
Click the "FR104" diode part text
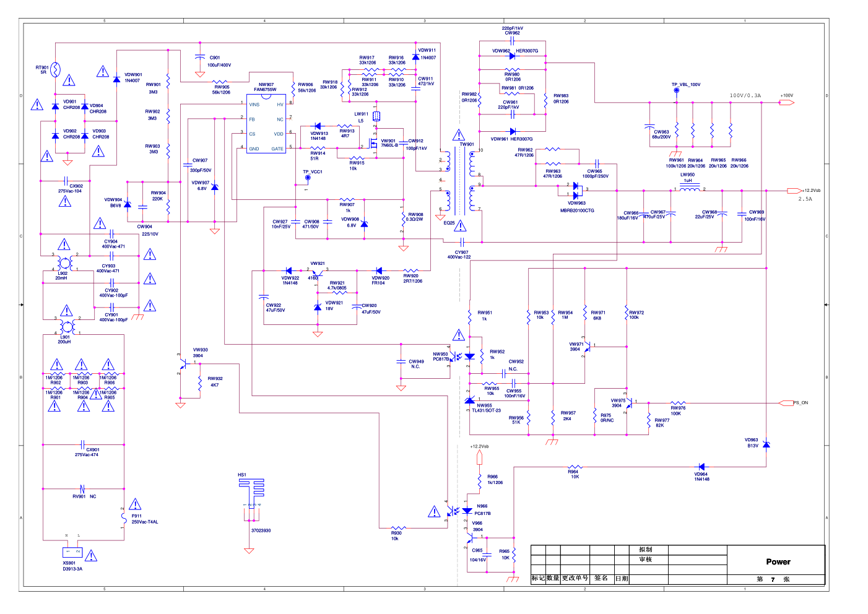coord(378,283)
